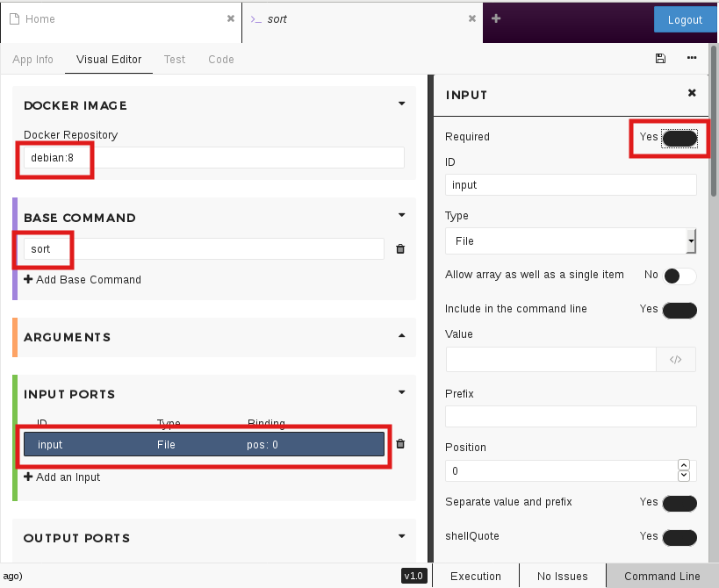The height and width of the screenshot is (588, 719).
Task: Open a new tab with plus icon
Action: pos(496,18)
